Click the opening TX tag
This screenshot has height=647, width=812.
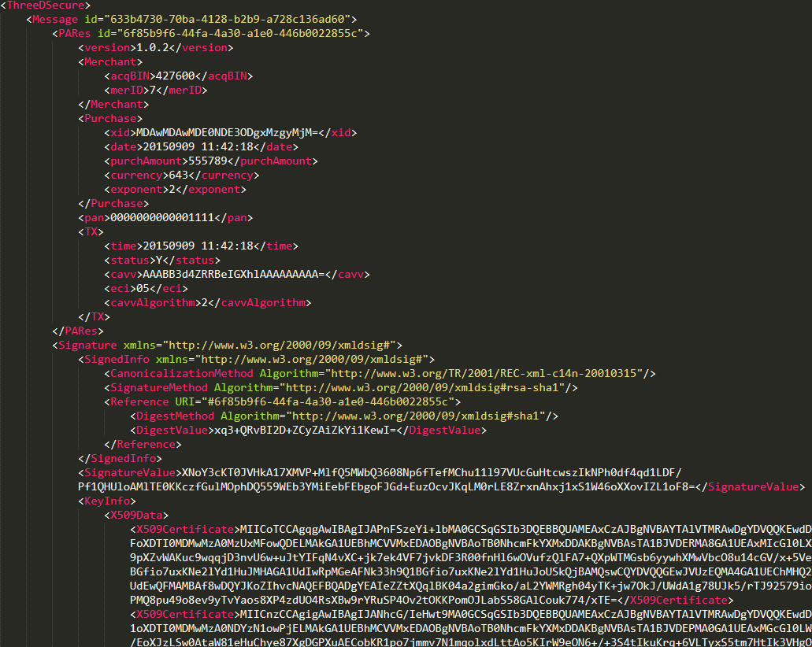(x=91, y=232)
